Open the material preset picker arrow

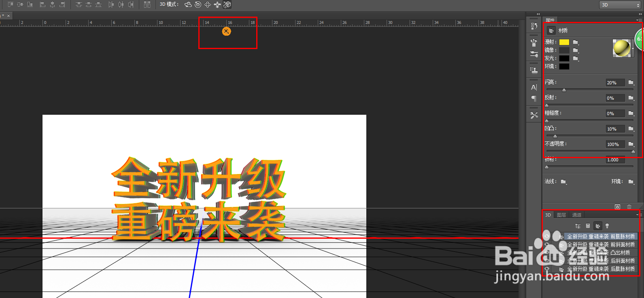point(633,48)
